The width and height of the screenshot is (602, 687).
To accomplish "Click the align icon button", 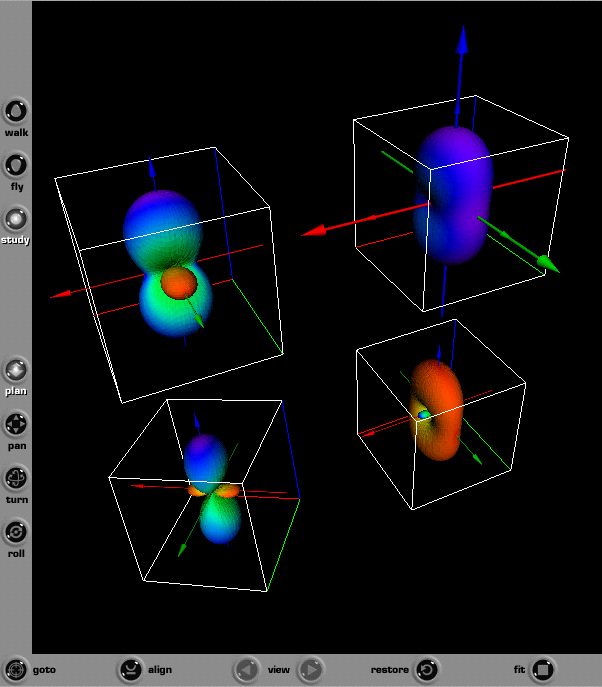I will click(130, 670).
